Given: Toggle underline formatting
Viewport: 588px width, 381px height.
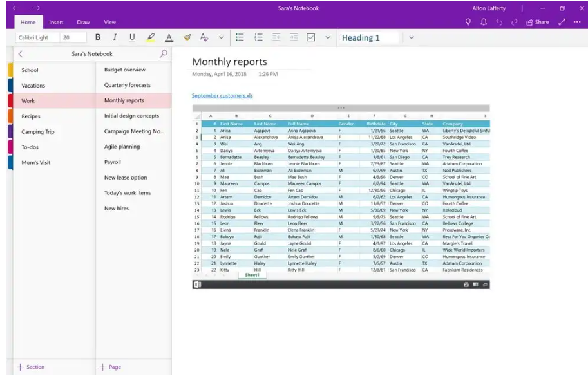Looking at the screenshot, I should point(132,37).
